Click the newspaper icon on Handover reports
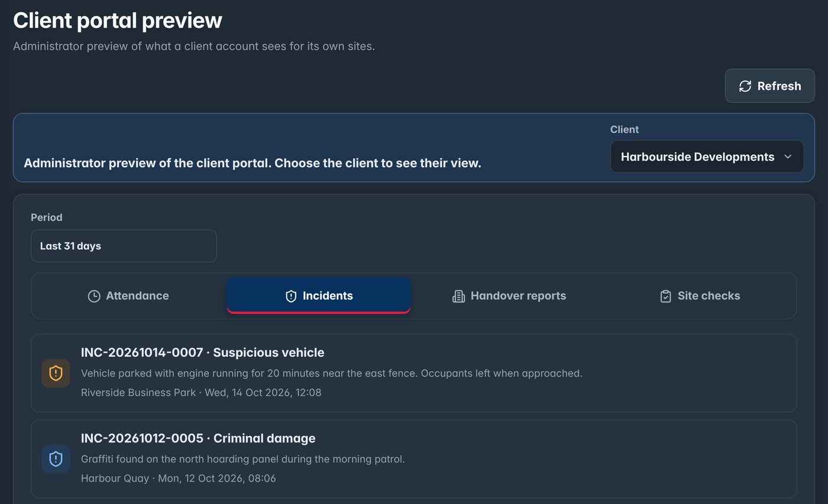 [458, 296]
